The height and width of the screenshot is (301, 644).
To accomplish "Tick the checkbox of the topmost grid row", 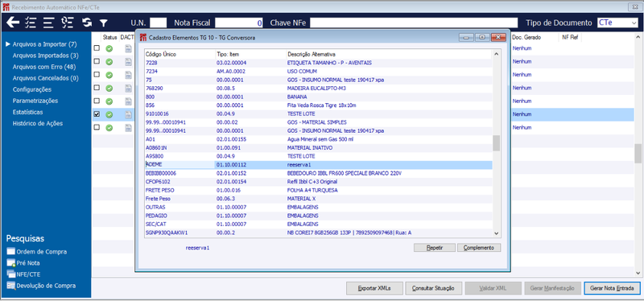I will [97, 48].
